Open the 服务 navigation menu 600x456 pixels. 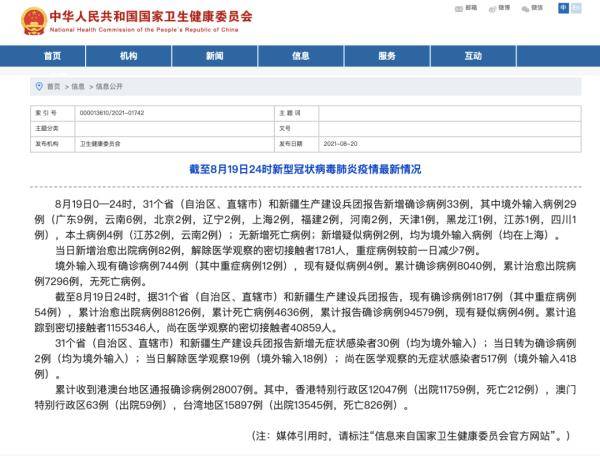(386, 55)
